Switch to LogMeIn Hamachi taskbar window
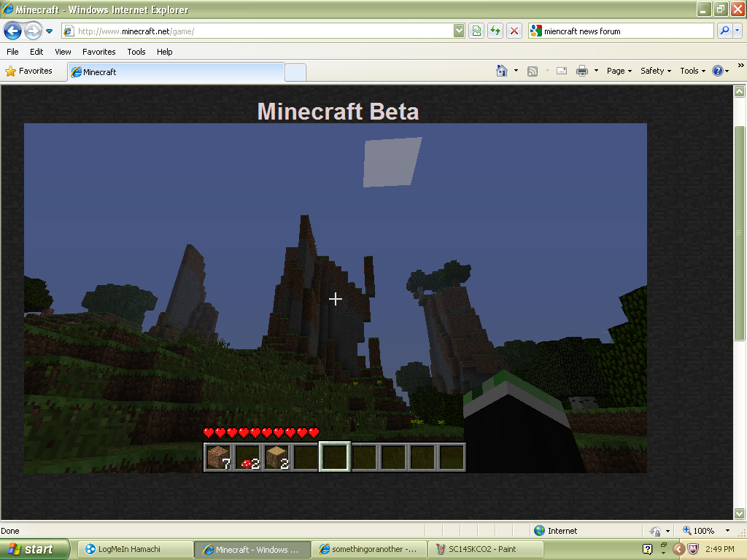The width and height of the screenshot is (747, 560). (135, 550)
